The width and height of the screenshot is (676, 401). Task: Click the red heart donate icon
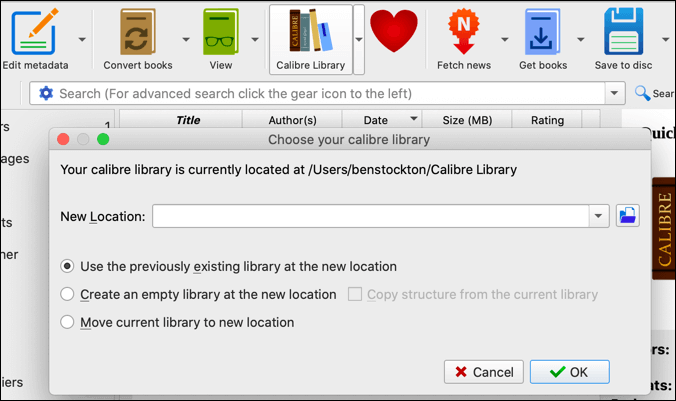pyautogui.click(x=393, y=32)
